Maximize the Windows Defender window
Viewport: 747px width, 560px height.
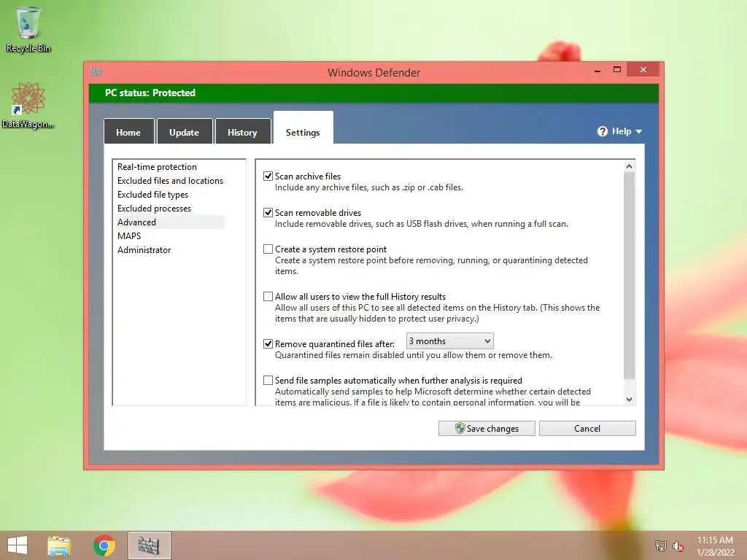617,69
